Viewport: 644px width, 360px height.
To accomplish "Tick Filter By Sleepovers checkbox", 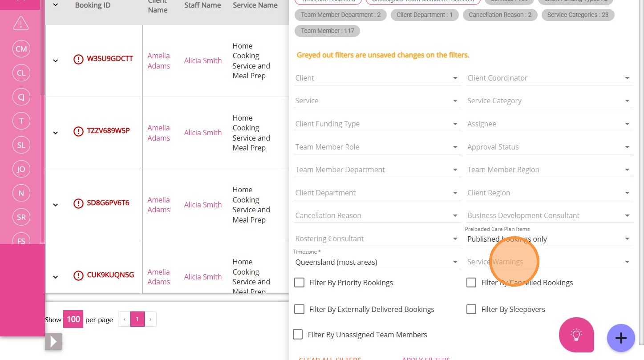I will (471, 309).
